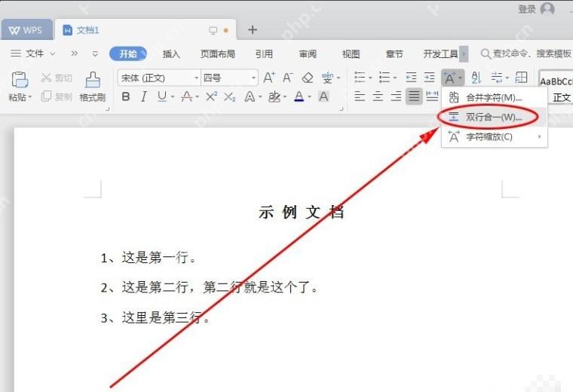Click the line 1、这是第一行
573x392 pixels.
point(149,258)
